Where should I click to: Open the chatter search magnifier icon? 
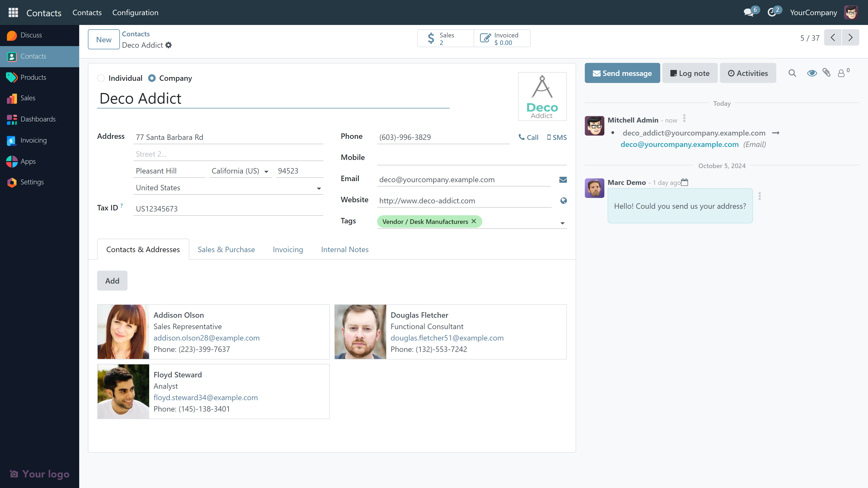(x=792, y=73)
